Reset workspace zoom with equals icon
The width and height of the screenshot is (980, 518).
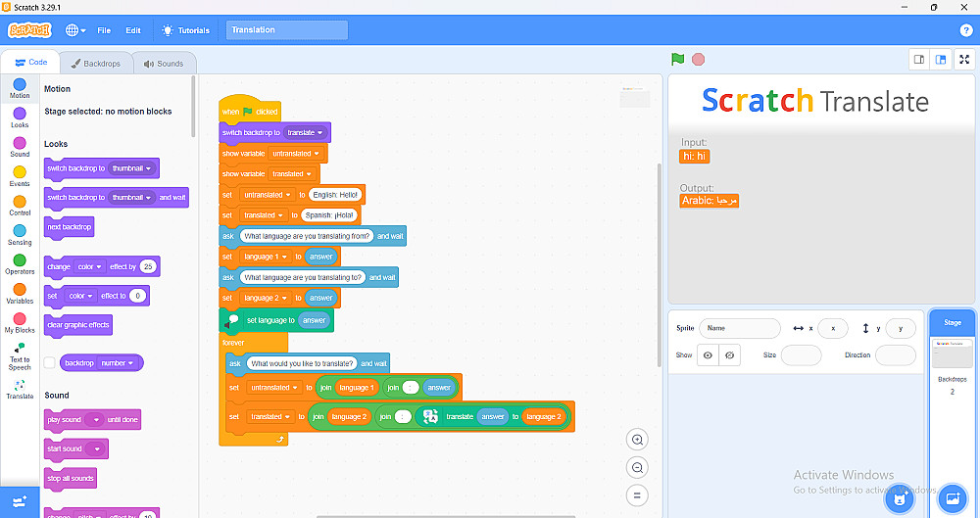(x=637, y=495)
